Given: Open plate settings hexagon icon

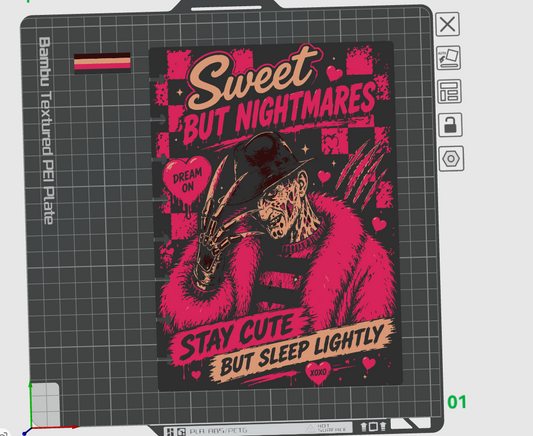Looking at the screenshot, I should (451, 159).
